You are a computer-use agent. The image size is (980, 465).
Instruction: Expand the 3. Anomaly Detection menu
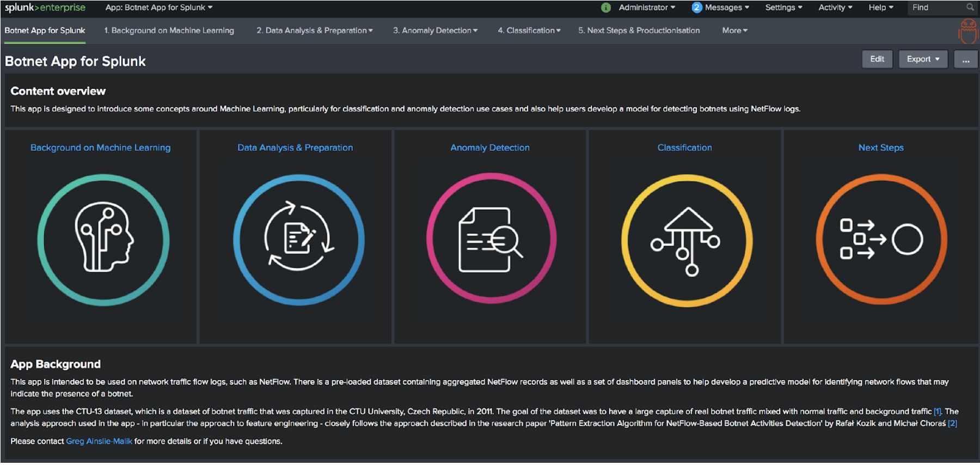click(x=436, y=30)
